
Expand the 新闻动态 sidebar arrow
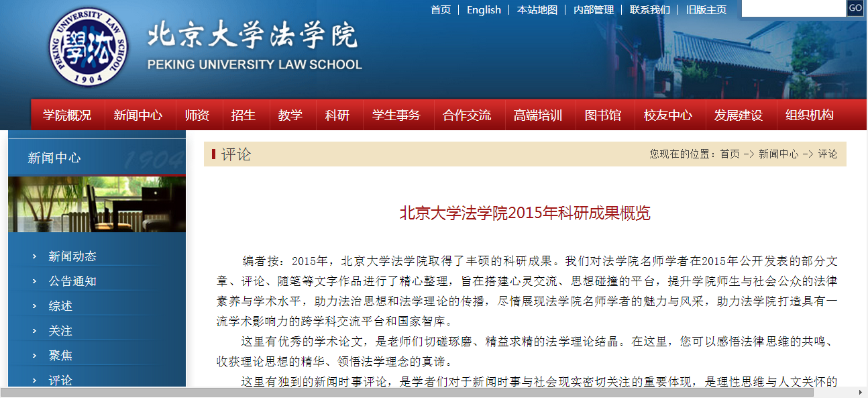(34, 256)
